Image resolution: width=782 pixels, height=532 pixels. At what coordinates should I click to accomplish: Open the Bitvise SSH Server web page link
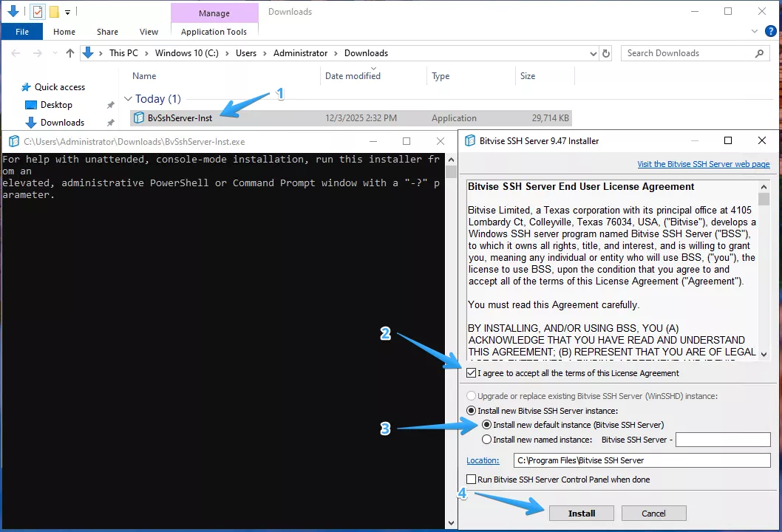[x=703, y=164]
